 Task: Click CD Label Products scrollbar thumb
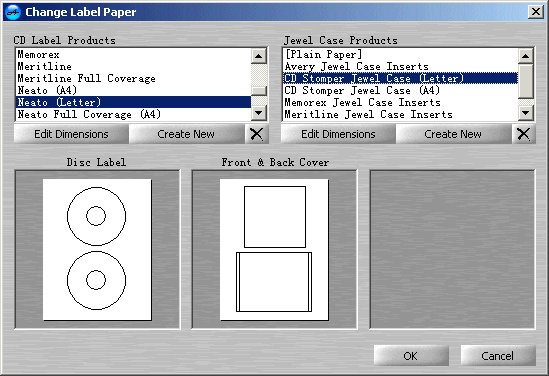pos(259,91)
